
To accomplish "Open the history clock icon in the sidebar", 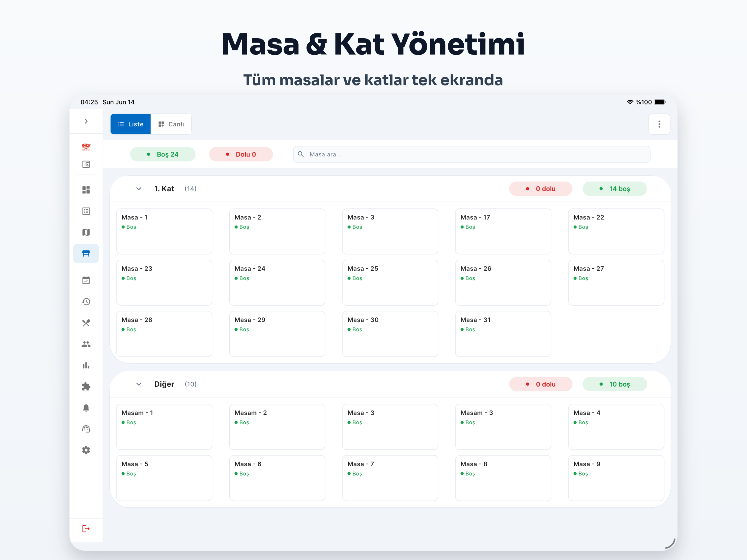I will click(x=86, y=301).
